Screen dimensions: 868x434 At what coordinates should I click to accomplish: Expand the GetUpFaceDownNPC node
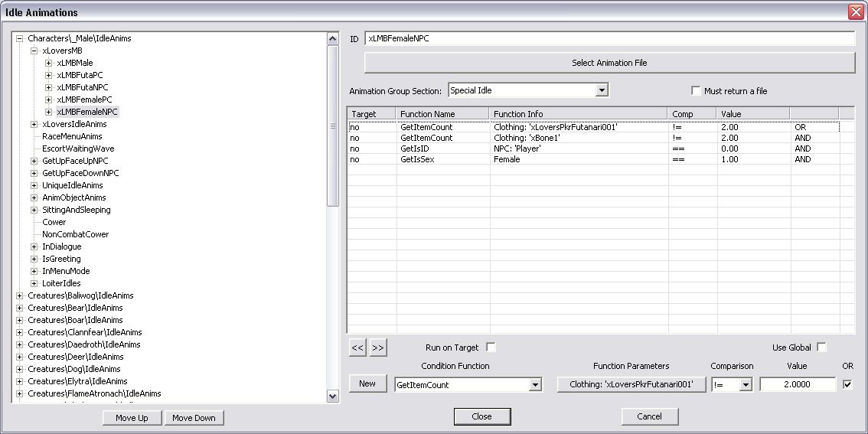pyautogui.click(x=34, y=173)
